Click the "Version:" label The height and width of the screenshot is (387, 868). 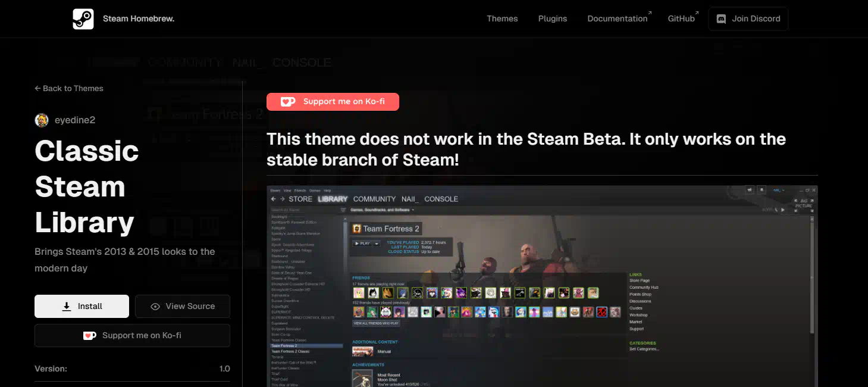[x=51, y=369]
